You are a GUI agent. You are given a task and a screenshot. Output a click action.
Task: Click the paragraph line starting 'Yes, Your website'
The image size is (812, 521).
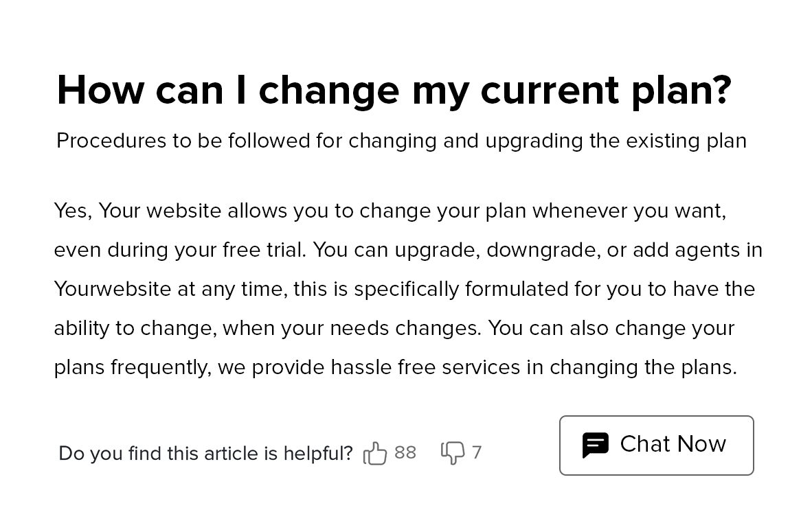(x=390, y=211)
